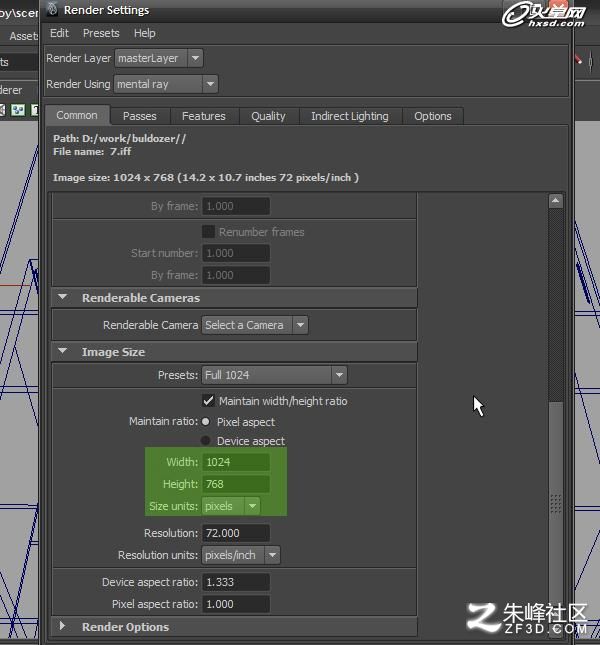This screenshot has width=600, height=645.
Task: Switch to the Passes tab
Action: [140, 116]
